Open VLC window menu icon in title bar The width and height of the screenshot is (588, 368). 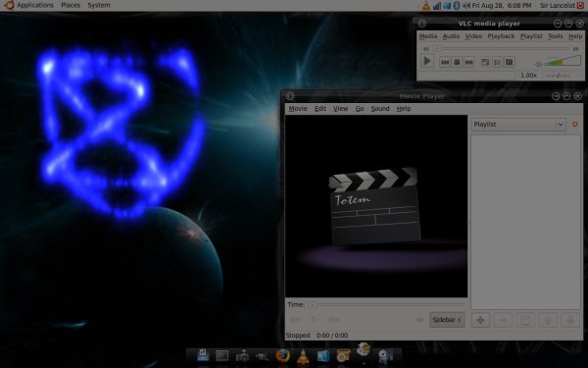[422, 24]
